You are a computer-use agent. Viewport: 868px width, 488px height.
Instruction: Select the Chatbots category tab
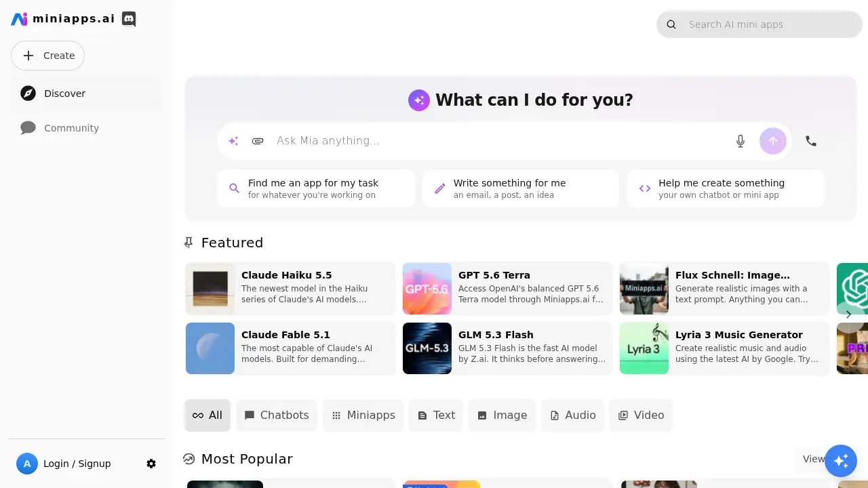tap(277, 415)
